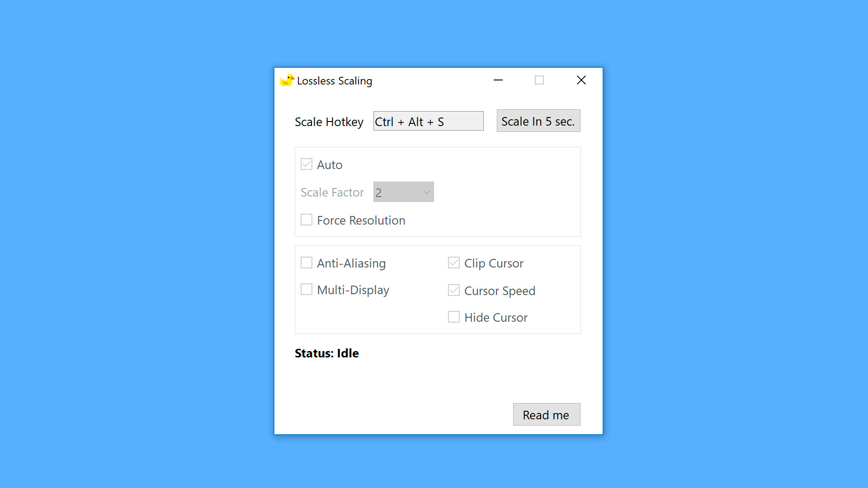Click Force Resolution label text
Screen dimensions: 868x488
[x=361, y=220]
